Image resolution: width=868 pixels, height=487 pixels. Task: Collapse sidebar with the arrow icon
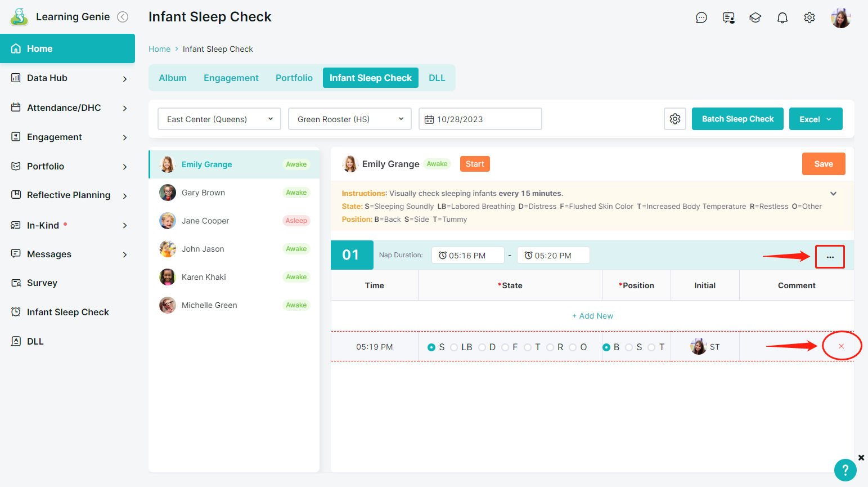123,17
